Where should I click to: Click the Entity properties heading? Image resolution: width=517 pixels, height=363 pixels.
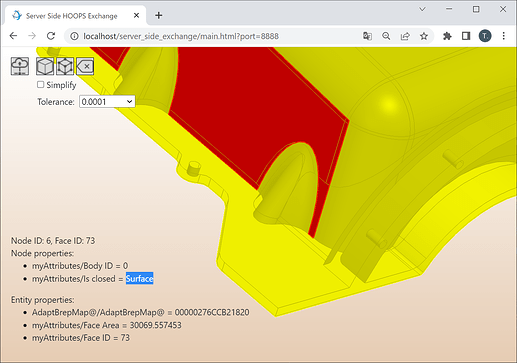tap(43, 300)
